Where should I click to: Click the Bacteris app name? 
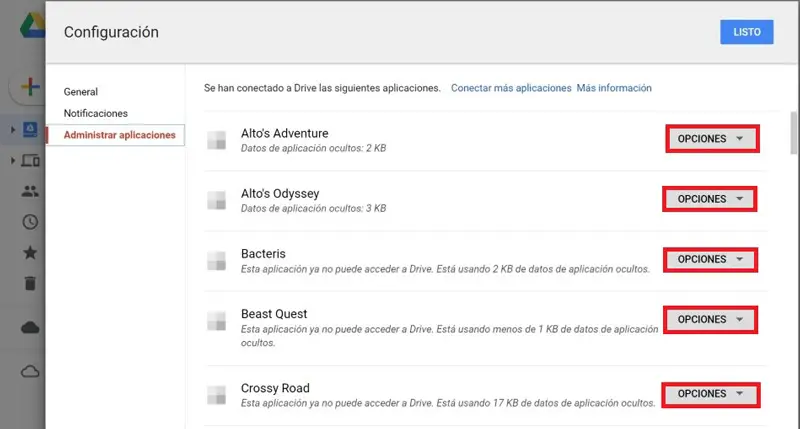[x=263, y=254]
